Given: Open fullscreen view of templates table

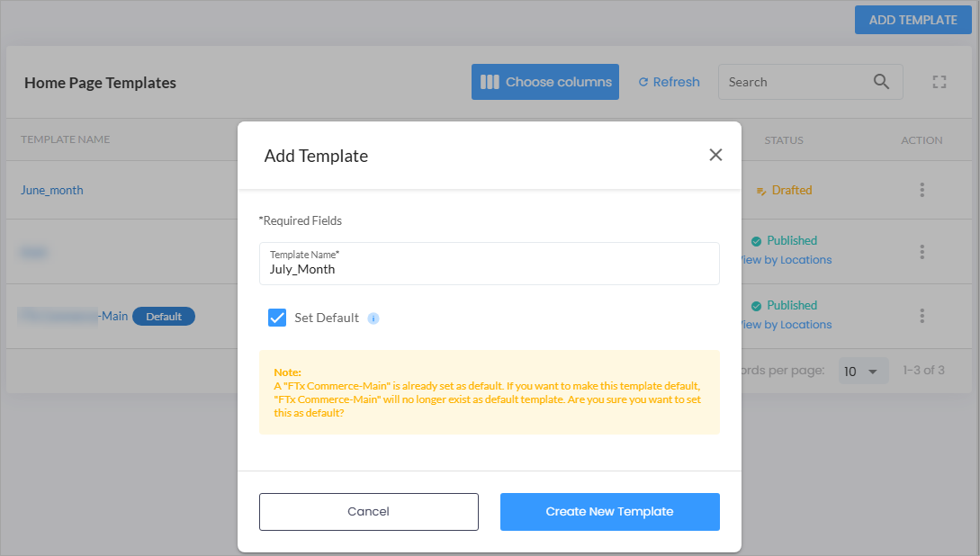Looking at the screenshot, I should coord(939,82).
